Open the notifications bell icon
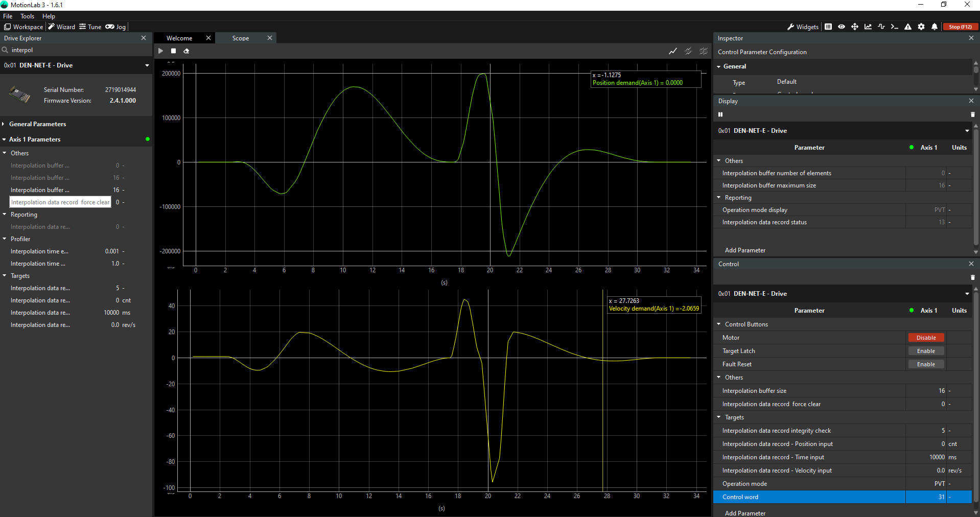Image resolution: width=980 pixels, height=517 pixels. 935,27
